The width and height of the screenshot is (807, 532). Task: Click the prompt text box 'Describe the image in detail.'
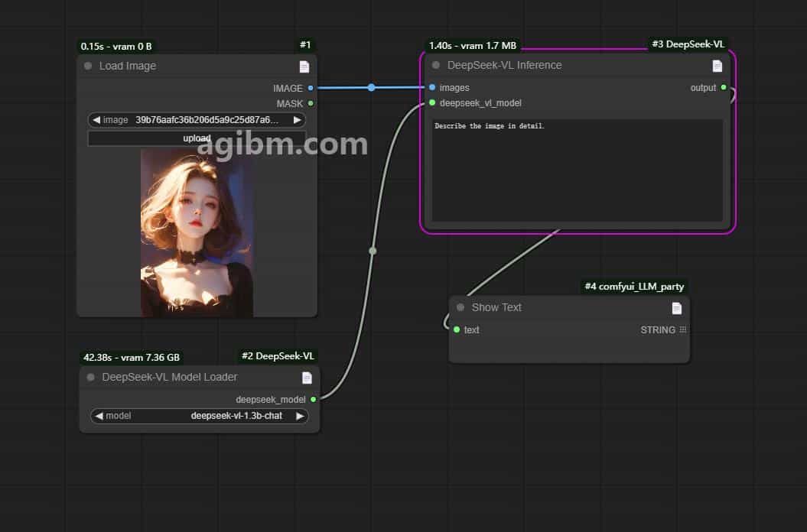click(577, 170)
